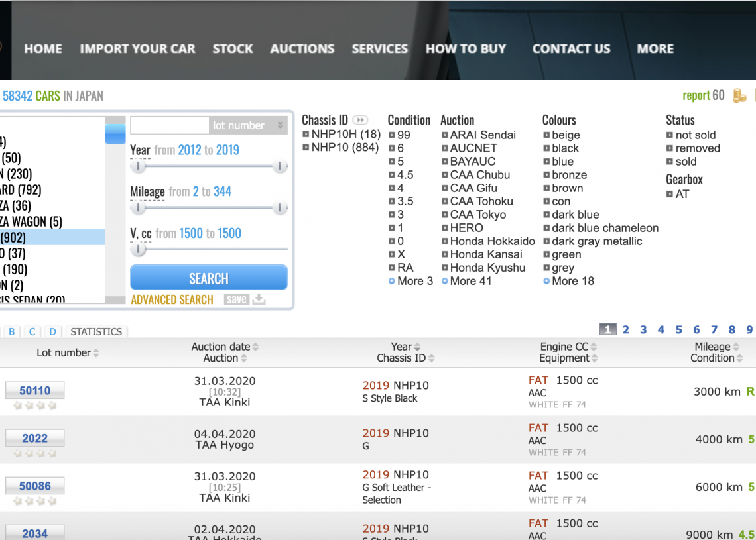Expand 'More 41' auction options
Image resolution: width=756 pixels, height=540 pixels.
coord(445,281)
